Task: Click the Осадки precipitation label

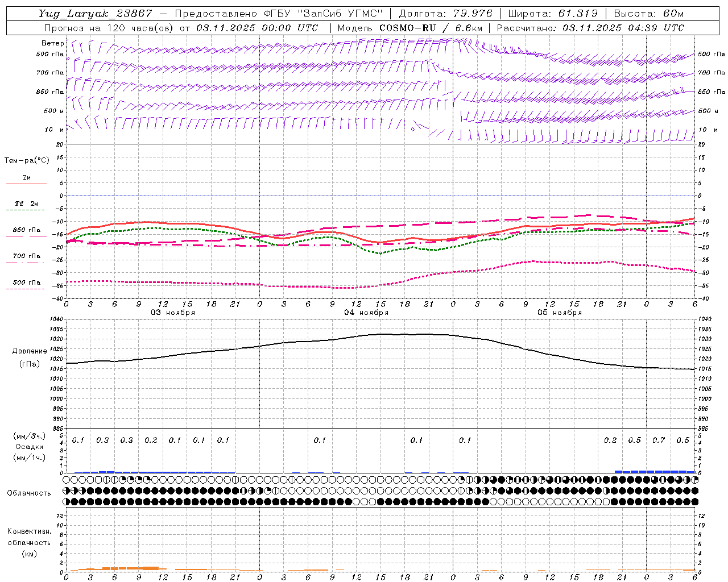Action: click(x=29, y=447)
